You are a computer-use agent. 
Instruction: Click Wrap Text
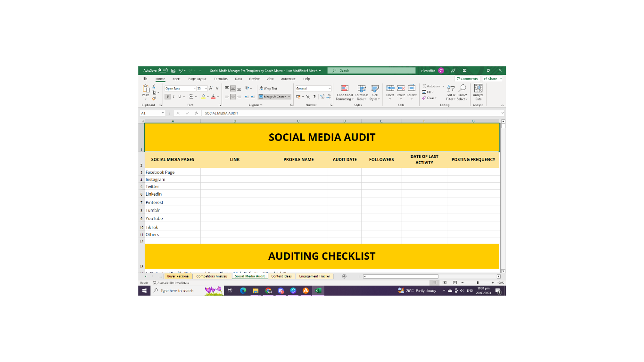(268, 88)
